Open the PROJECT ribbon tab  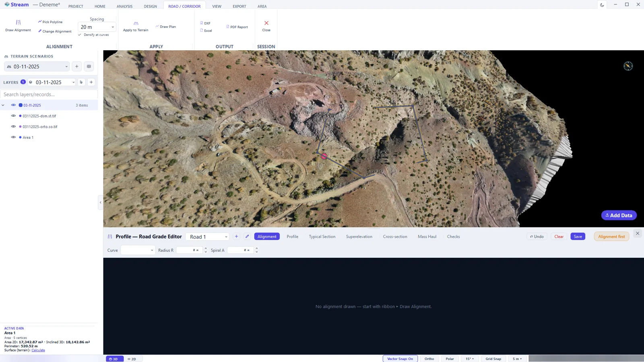[76, 6]
